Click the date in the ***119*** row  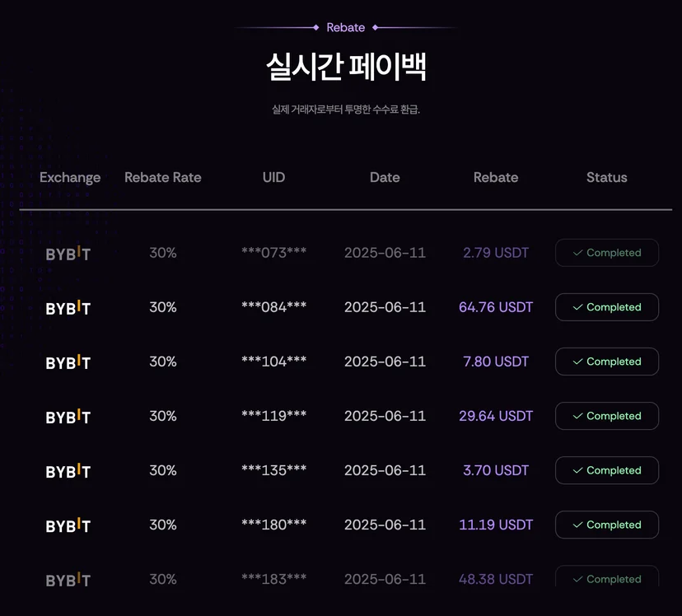pyautogui.click(x=385, y=416)
